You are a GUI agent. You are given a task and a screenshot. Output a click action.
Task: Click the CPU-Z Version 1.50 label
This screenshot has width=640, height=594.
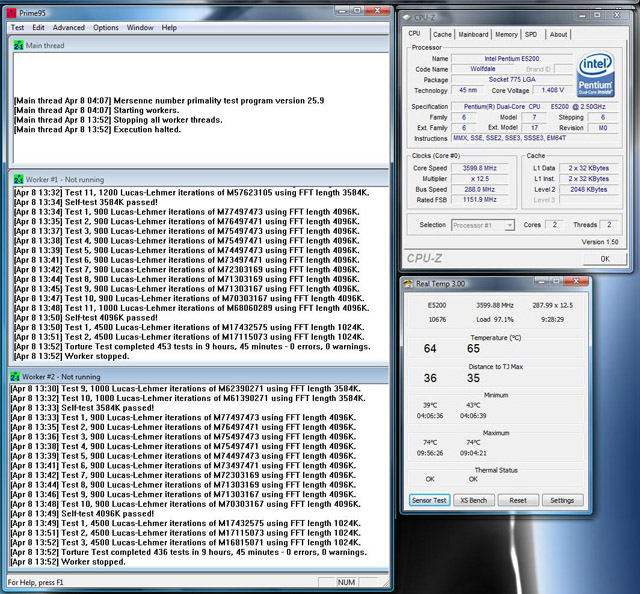pyautogui.click(x=600, y=242)
